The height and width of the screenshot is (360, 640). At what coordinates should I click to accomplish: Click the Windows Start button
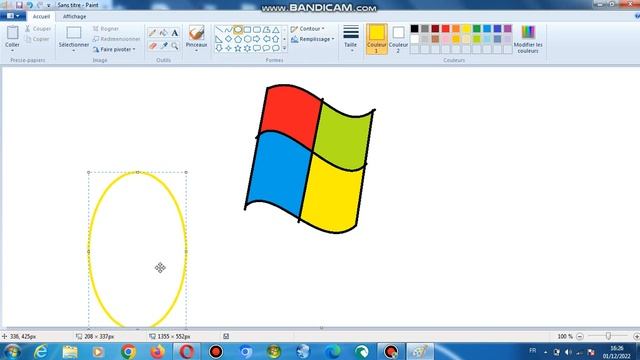(x=12, y=351)
